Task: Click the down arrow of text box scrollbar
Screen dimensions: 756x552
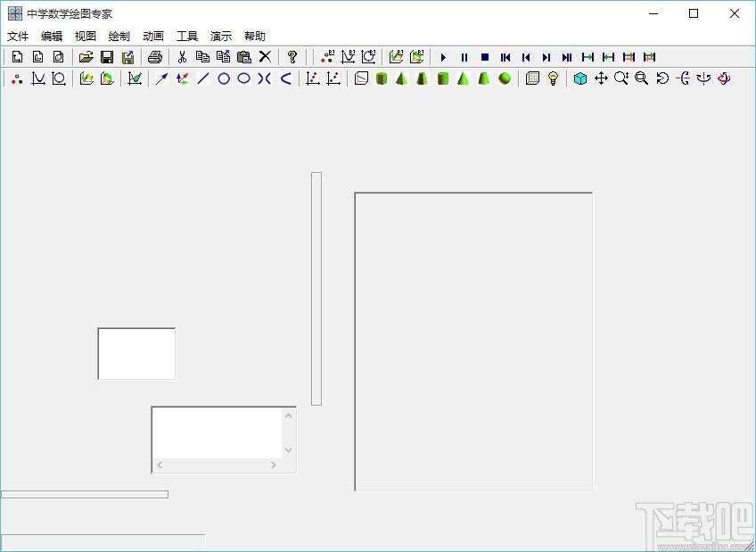Action: pos(288,449)
